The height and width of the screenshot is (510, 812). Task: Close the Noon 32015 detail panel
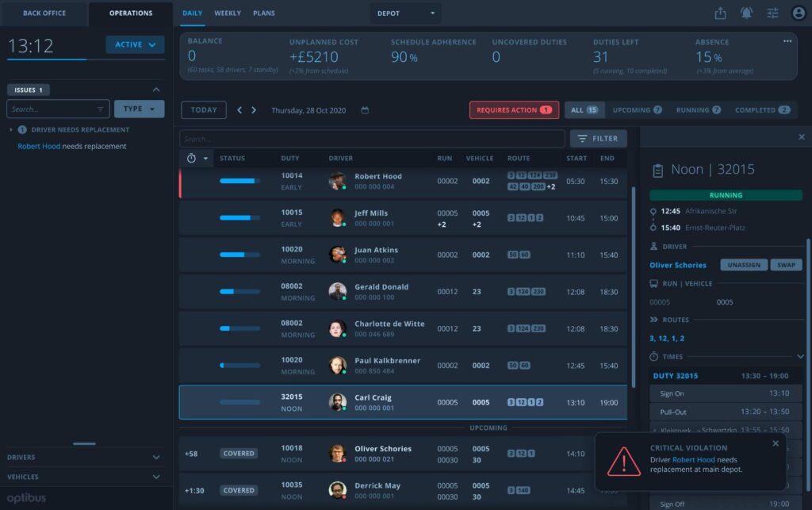point(802,136)
